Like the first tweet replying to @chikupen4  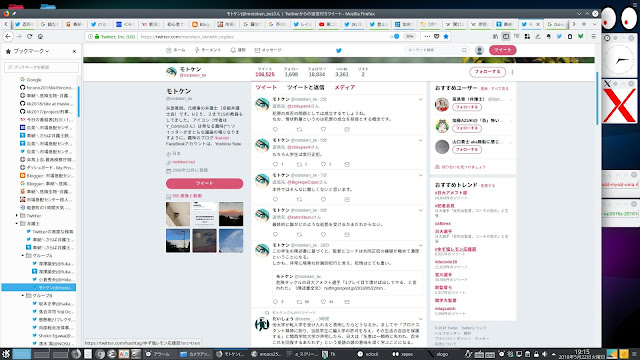[323, 129]
